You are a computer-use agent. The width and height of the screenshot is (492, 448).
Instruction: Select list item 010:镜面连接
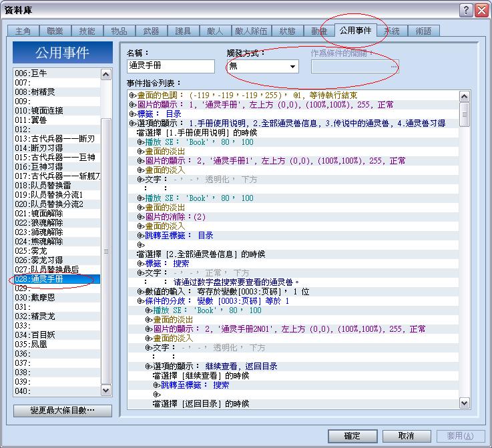point(57,110)
